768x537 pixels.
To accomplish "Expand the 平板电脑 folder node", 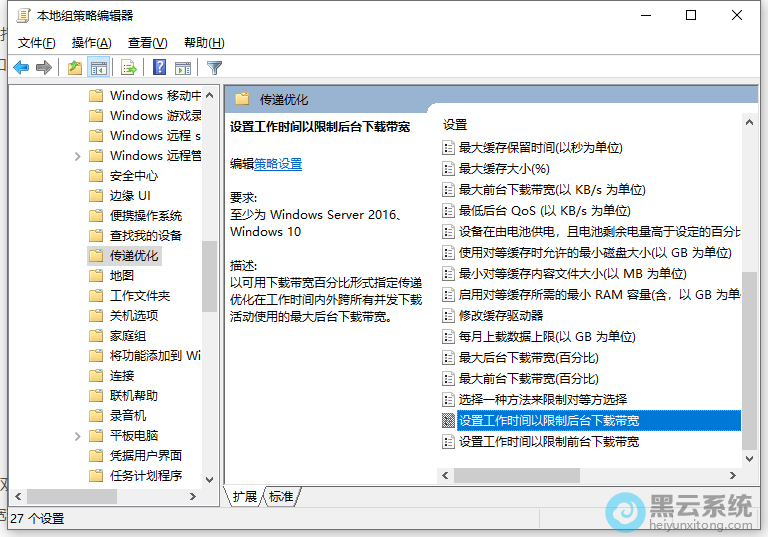I will point(78,436).
